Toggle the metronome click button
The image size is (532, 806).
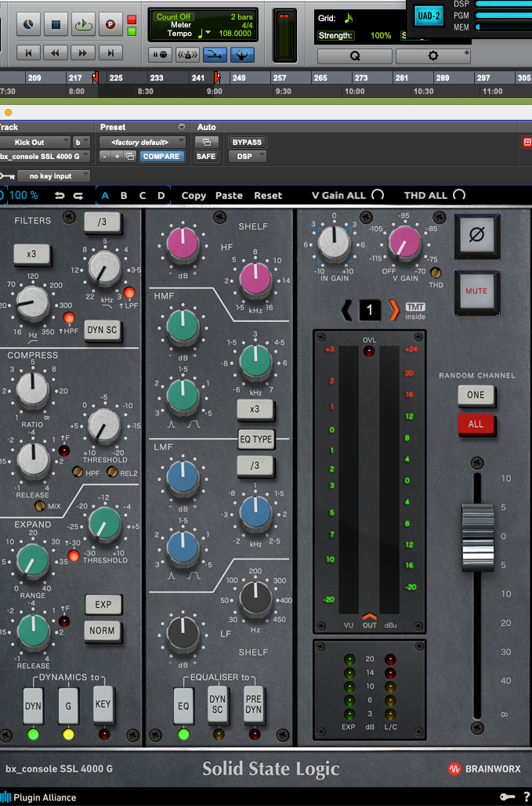(x=187, y=55)
